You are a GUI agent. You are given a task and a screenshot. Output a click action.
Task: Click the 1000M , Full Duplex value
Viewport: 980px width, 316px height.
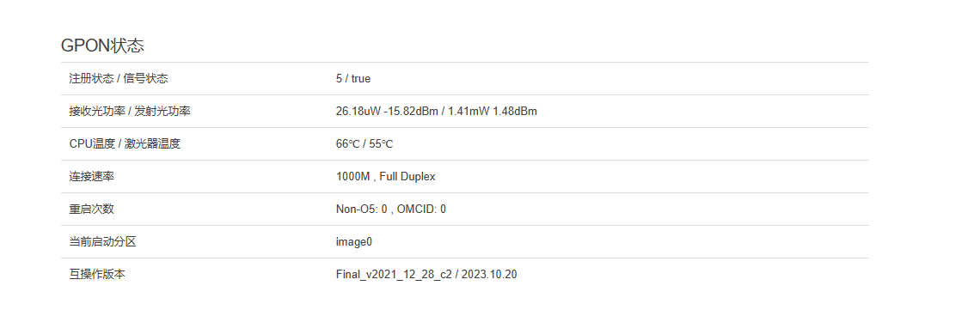386,176
